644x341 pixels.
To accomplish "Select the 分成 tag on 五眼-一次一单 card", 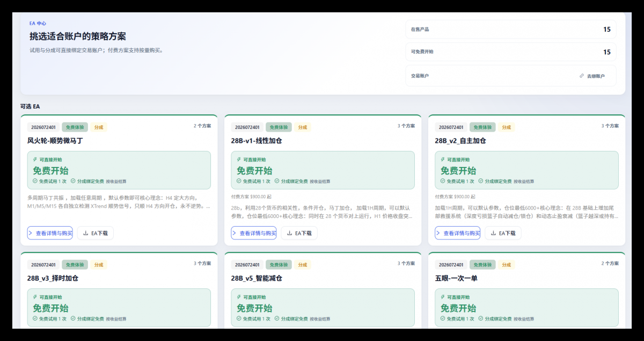I will pyautogui.click(x=507, y=265).
